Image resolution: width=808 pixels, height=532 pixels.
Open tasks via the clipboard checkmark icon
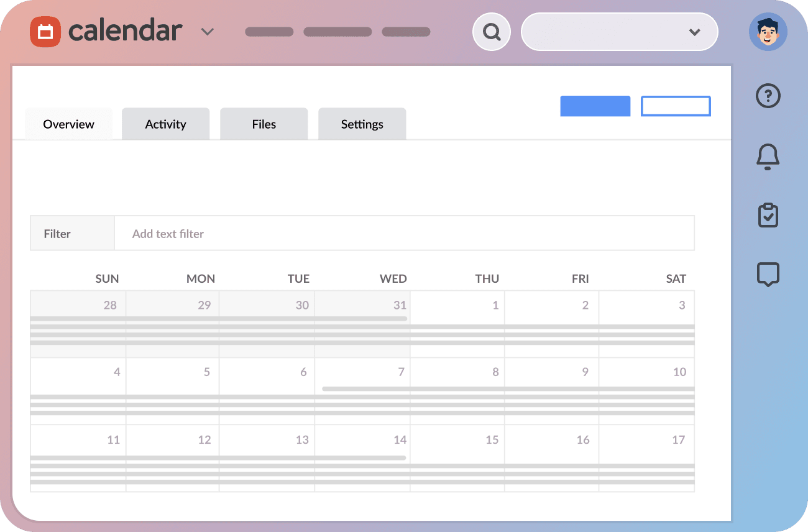pos(768,215)
